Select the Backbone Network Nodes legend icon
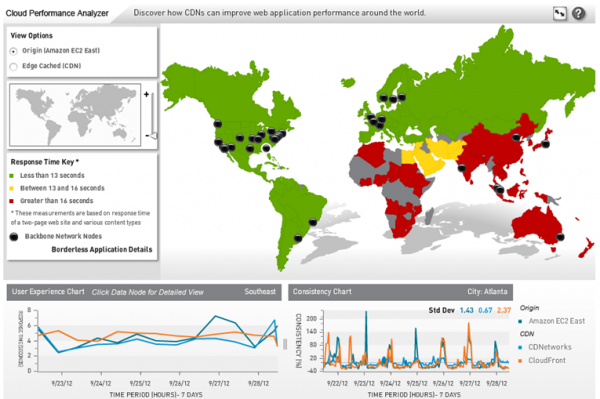Image resolution: width=600 pixels, height=399 pixels. 14,237
